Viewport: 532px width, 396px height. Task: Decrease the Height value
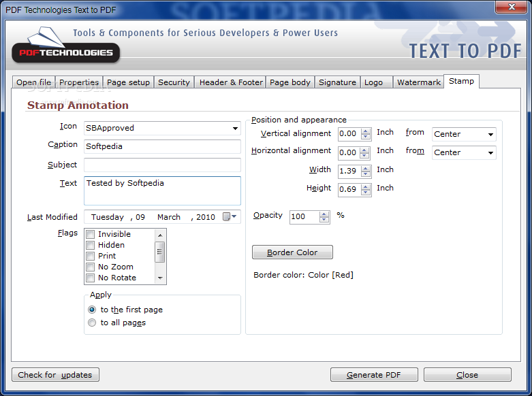point(366,193)
